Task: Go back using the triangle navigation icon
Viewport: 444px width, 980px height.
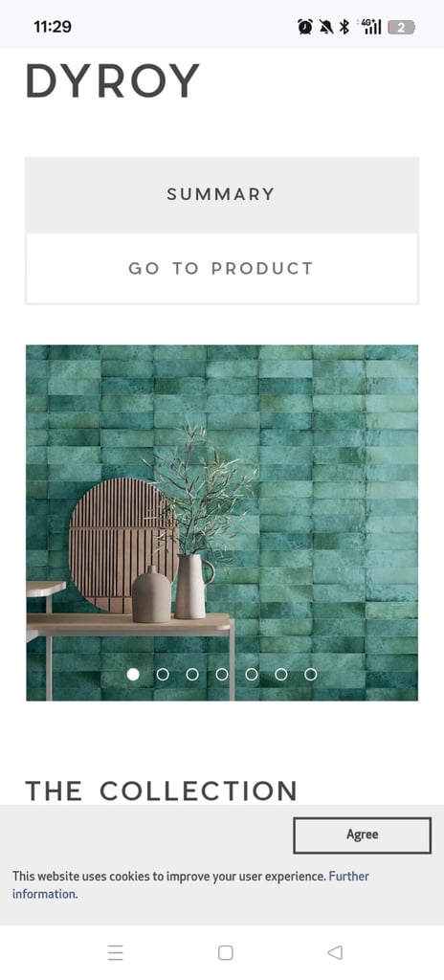Action: (335, 952)
